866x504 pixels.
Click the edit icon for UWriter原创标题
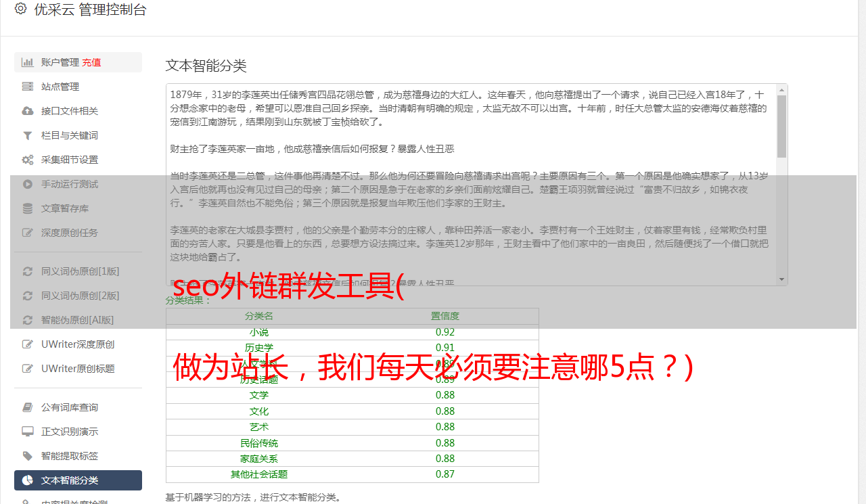coord(28,369)
